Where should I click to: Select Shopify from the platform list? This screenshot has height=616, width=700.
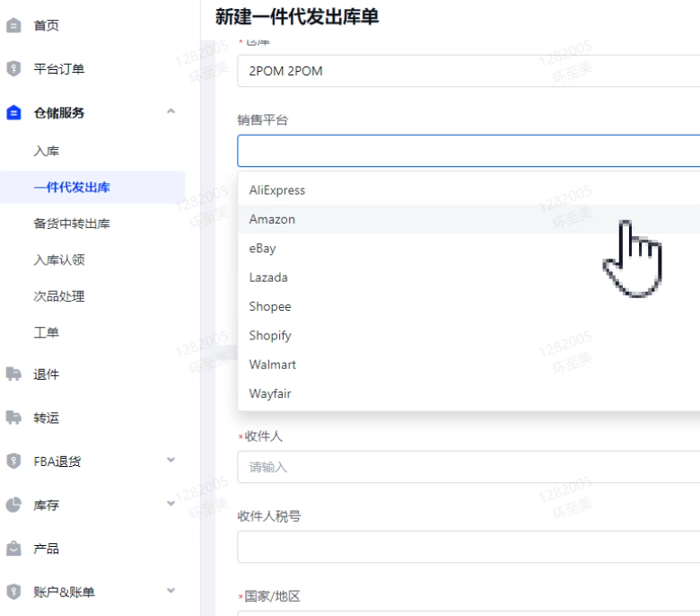(468, 336)
